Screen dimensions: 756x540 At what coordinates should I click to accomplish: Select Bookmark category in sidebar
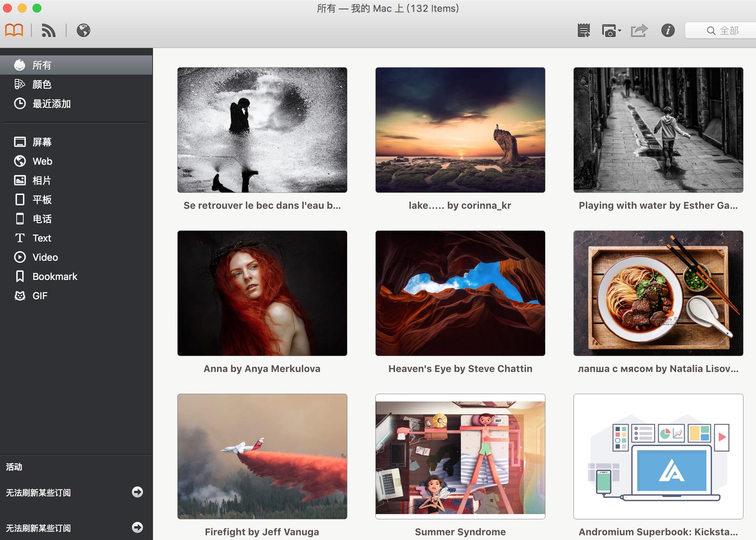click(55, 277)
